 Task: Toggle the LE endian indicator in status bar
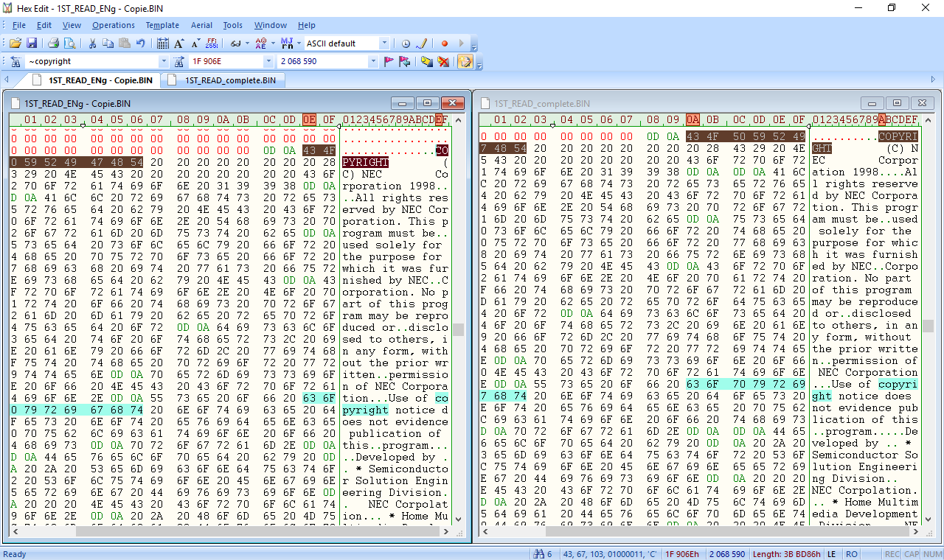832,554
